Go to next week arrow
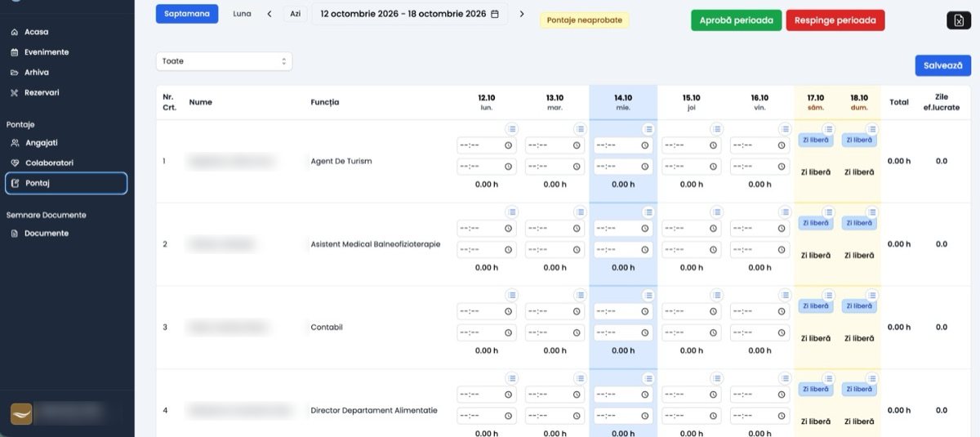This screenshot has width=980, height=437. pos(522,14)
